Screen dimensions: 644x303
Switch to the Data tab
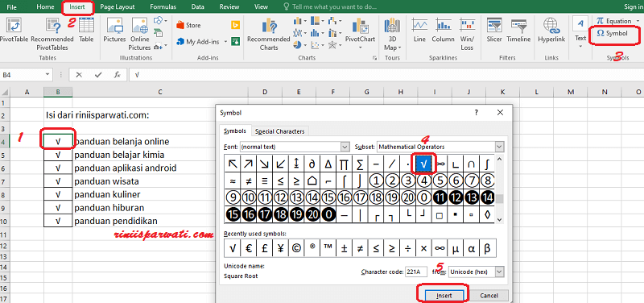coord(198,7)
